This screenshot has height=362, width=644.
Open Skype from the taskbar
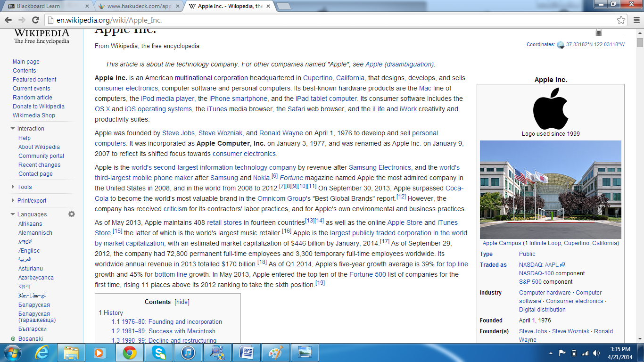tap(158, 353)
